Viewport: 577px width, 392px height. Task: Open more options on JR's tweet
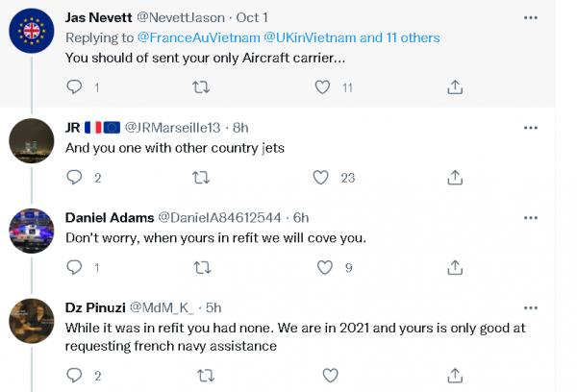pyautogui.click(x=530, y=126)
